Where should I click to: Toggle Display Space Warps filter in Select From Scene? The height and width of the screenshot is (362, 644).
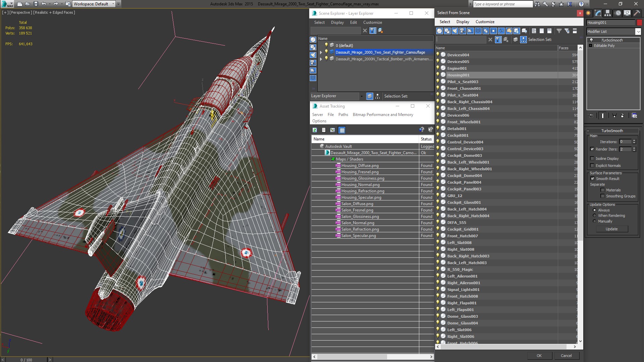(x=478, y=31)
